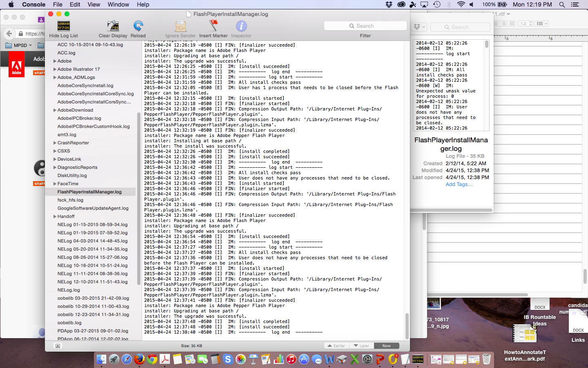Viewport: 588px width, 368px height.
Task: Click the log document icon in title bar
Action: [189, 14]
